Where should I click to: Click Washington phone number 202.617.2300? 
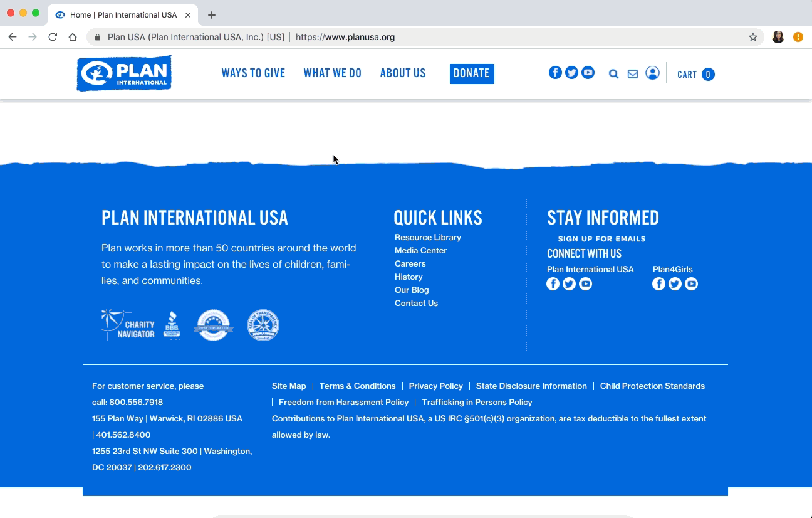165,467
